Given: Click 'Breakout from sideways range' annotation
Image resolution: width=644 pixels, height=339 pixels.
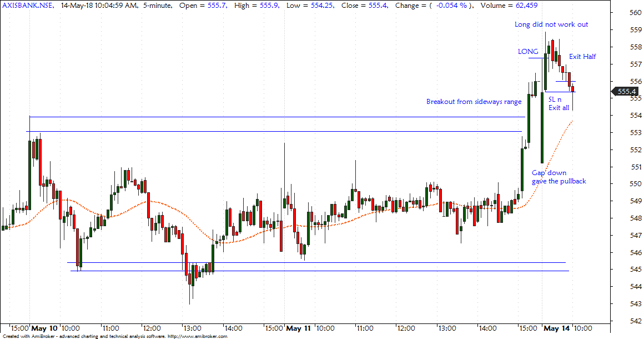Looking at the screenshot, I should (474, 102).
